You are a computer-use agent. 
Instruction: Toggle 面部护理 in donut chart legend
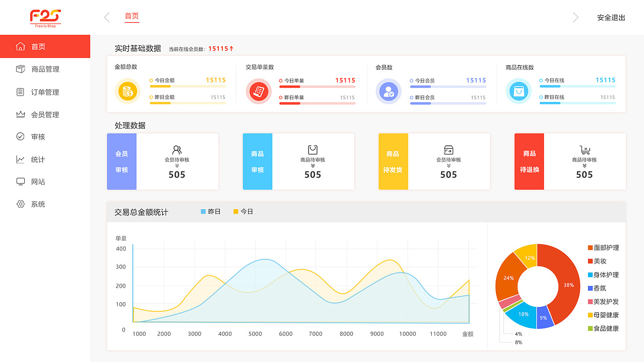(603, 248)
